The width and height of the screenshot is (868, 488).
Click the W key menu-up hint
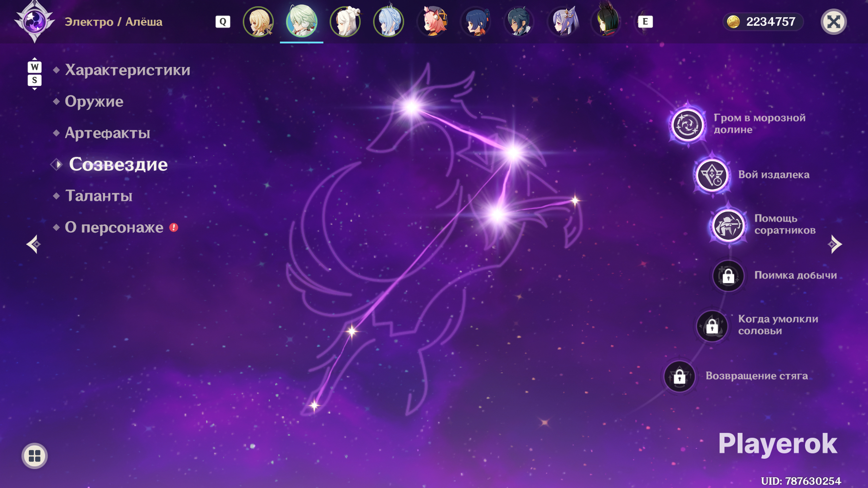(34, 67)
